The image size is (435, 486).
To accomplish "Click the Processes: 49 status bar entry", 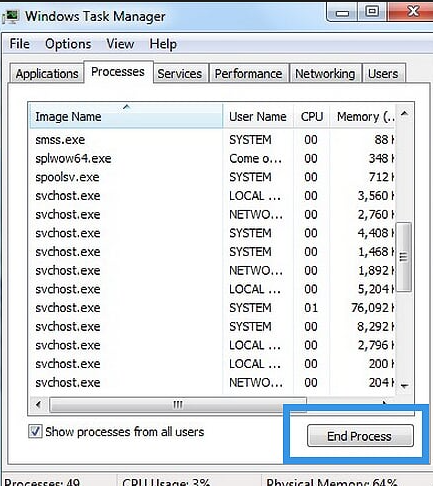I will (42, 481).
